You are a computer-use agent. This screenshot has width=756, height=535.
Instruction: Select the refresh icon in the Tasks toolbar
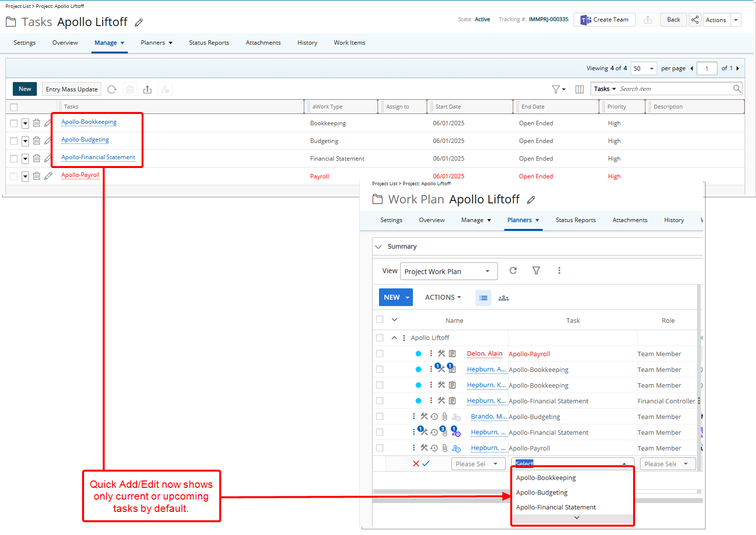[112, 89]
